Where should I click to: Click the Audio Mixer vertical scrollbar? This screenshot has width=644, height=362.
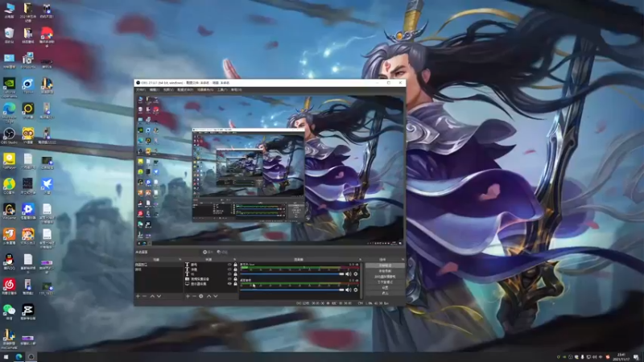[361, 280]
